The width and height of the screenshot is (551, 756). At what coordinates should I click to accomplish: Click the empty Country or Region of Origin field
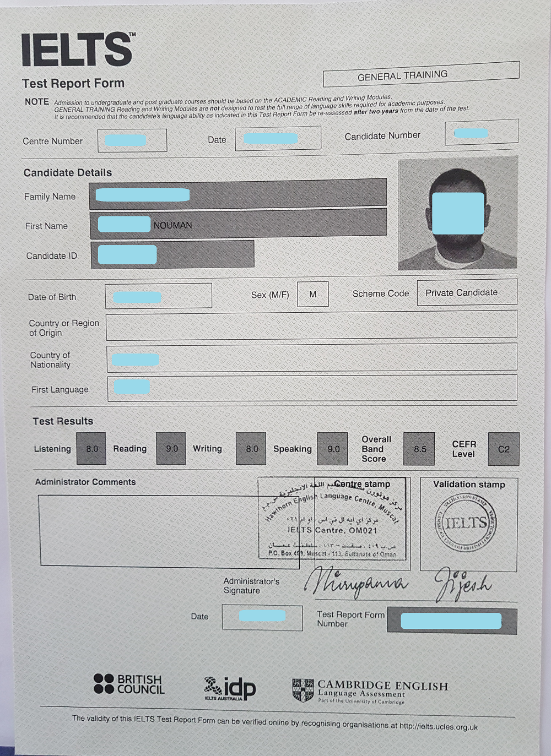[311, 325]
